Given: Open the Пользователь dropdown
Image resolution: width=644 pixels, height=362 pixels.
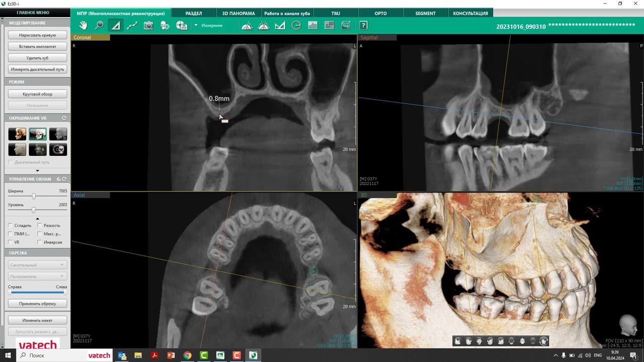Looking at the screenshot, I should point(37,277).
